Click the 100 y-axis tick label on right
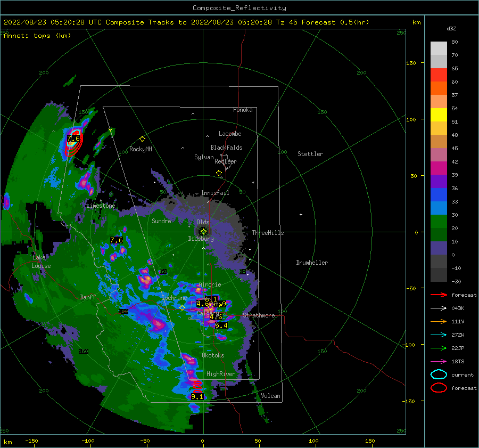 pyautogui.click(x=411, y=119)
